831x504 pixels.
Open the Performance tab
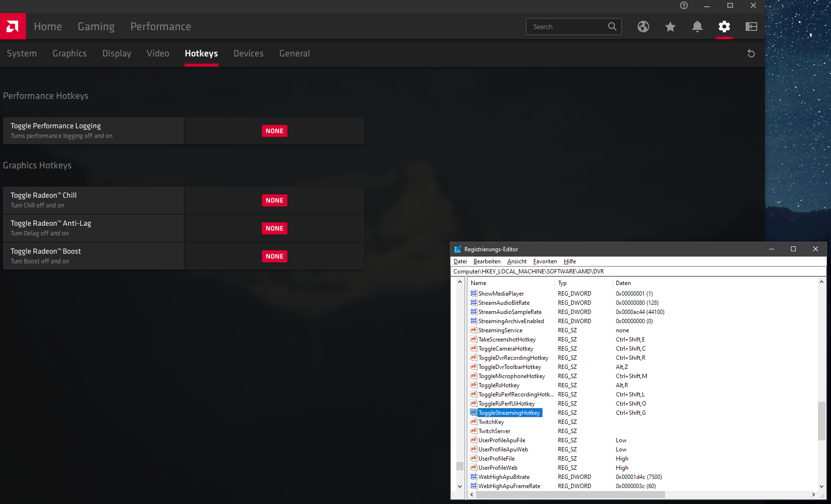[x=161, y=27]
